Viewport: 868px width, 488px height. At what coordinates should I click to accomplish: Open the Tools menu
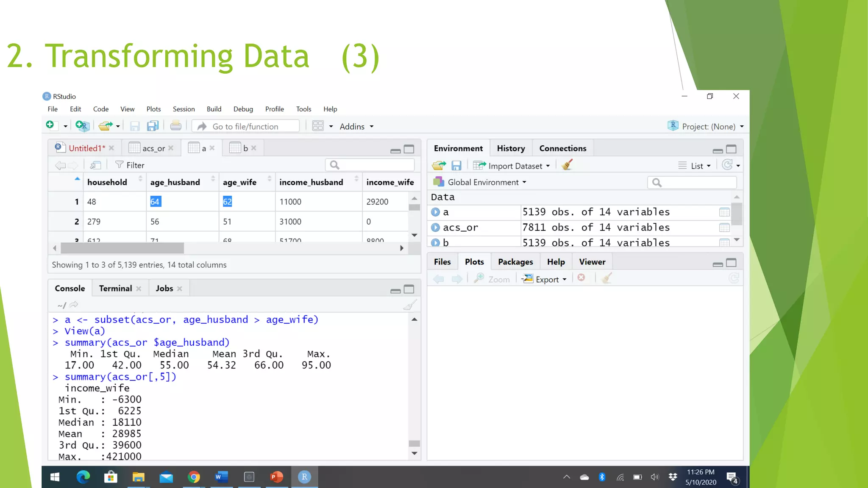[303, 109]
